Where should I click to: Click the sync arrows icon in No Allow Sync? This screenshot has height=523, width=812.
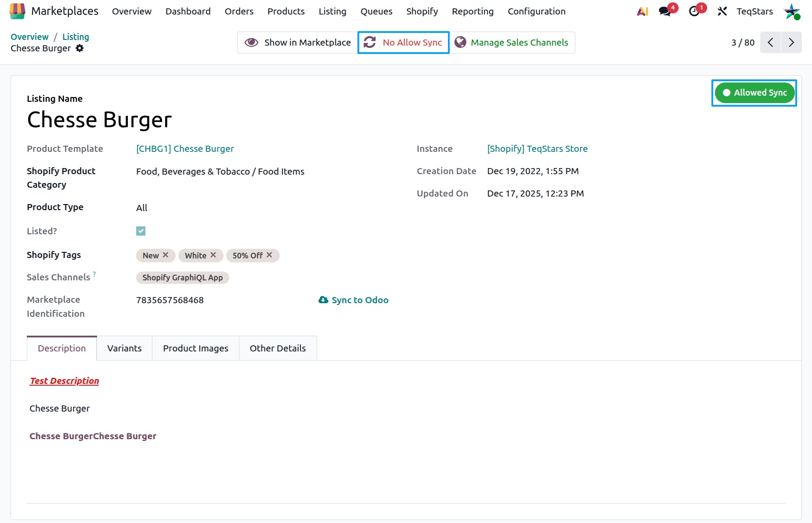pos(370,43)
